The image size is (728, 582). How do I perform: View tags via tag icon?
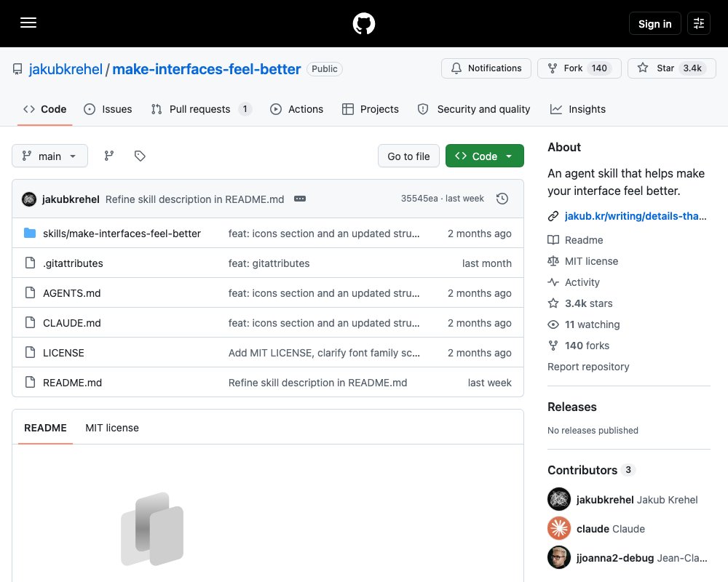pos(140,156)
